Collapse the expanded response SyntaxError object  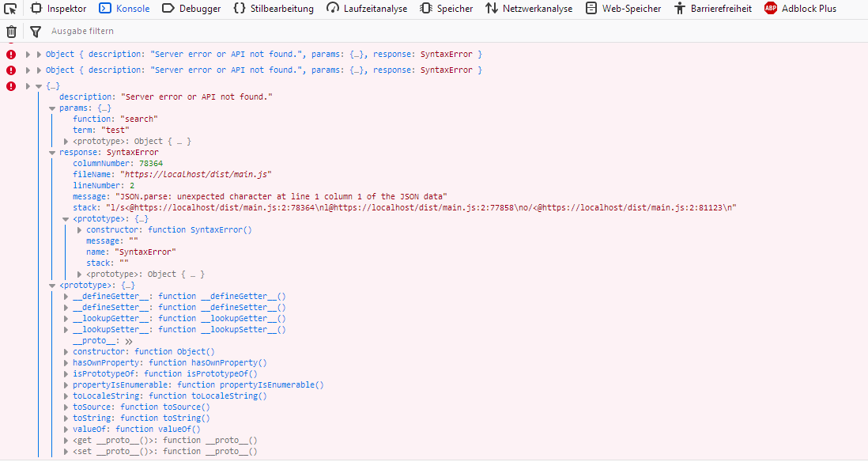(53, 152)
